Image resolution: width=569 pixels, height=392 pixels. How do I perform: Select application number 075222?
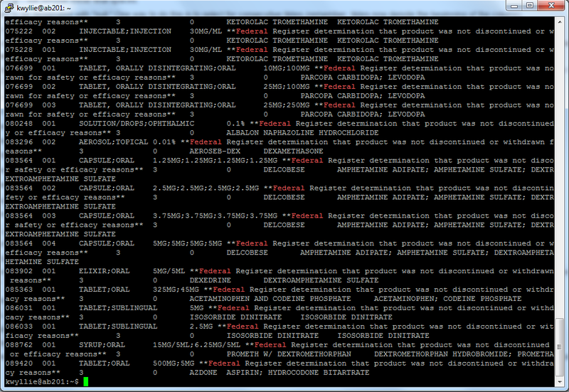19,31
